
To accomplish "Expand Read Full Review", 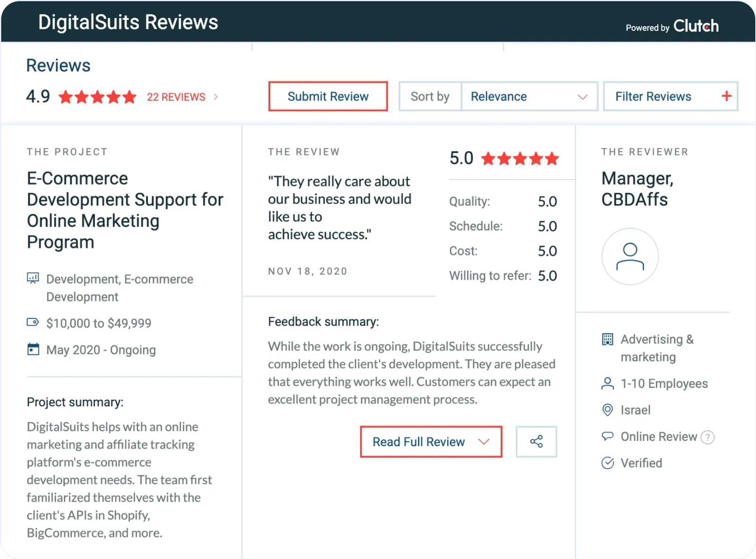I will [x=431, y=442].
